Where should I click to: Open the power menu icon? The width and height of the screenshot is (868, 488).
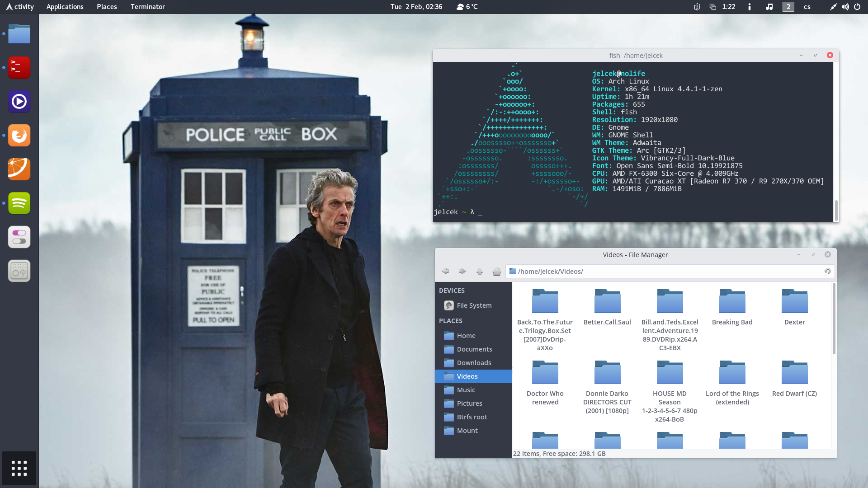coord(857,7)
